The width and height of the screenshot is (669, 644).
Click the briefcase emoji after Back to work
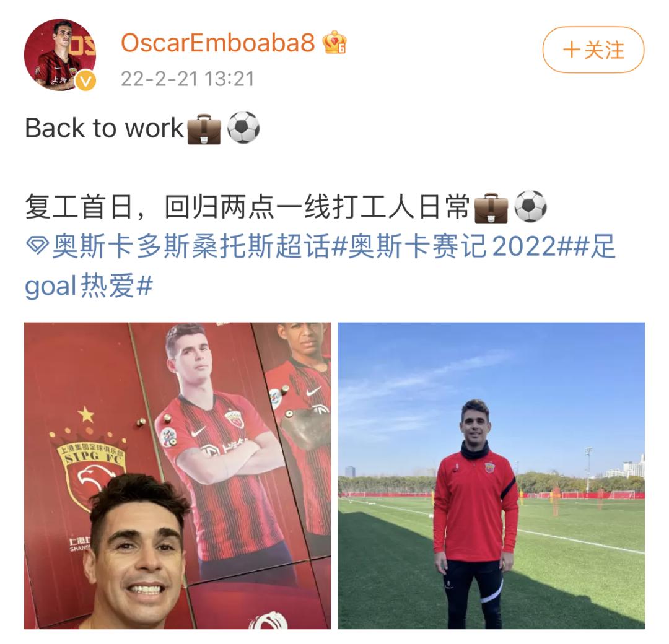click(204, 128)
